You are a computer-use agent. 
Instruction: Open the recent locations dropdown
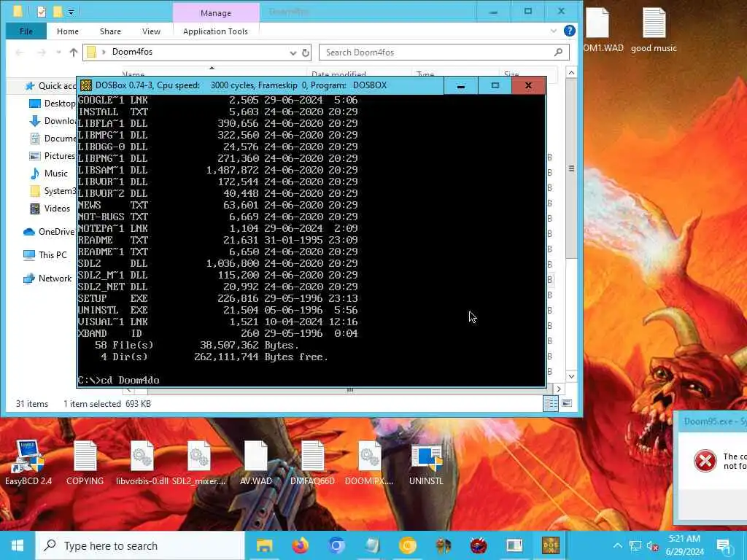[x=58, y=52]
